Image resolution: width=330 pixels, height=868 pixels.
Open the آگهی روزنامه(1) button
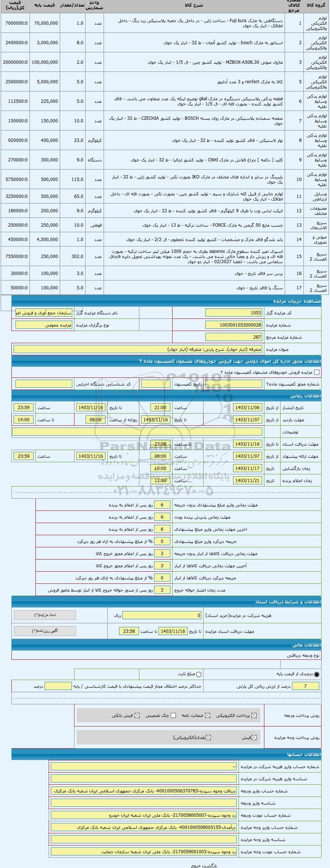point(45,631)
